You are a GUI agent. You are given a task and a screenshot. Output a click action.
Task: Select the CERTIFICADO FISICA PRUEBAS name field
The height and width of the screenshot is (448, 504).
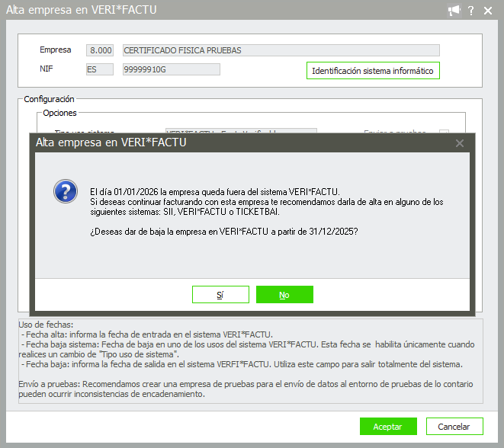(281, 50)
